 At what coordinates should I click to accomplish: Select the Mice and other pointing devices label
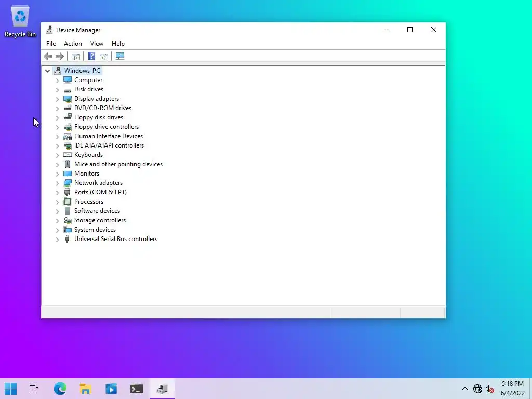point(118,164)
